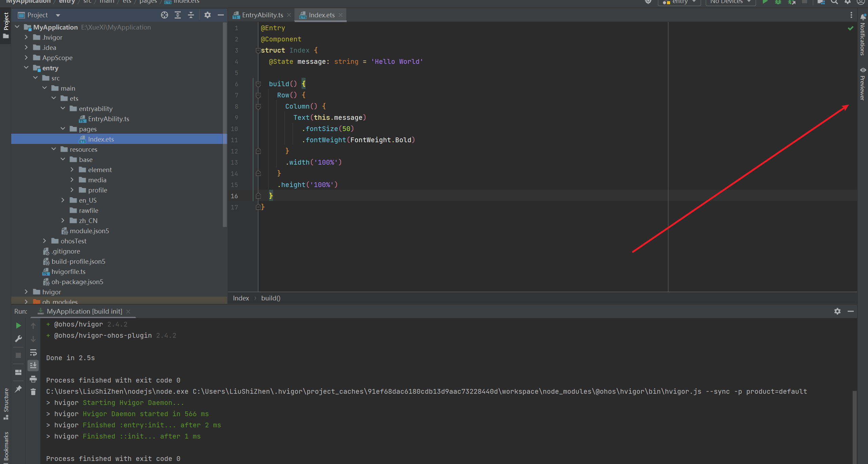The height and width of the screenshot is (464, 868).
Task: Expand the en_US folder
Action: (x=63, y=200)
